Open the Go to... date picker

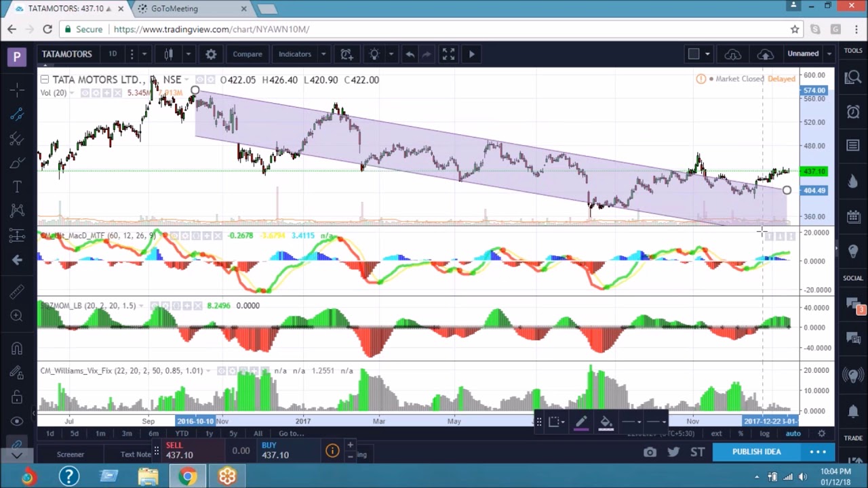291,434
